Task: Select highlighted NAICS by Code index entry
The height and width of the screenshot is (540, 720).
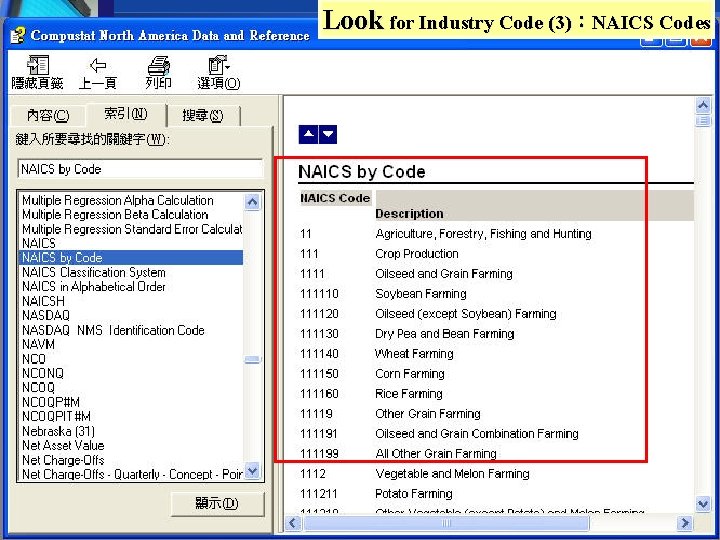Action: [131, 258]
